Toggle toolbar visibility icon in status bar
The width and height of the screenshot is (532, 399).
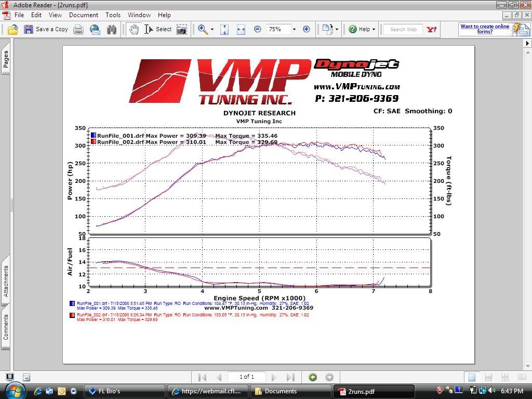(x=26, y=377)
